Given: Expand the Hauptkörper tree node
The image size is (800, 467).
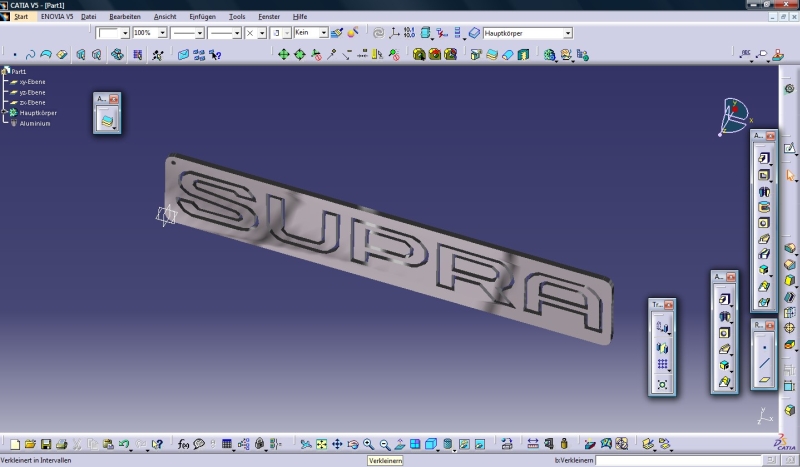Looking at the screenshot, I should 5,112.
